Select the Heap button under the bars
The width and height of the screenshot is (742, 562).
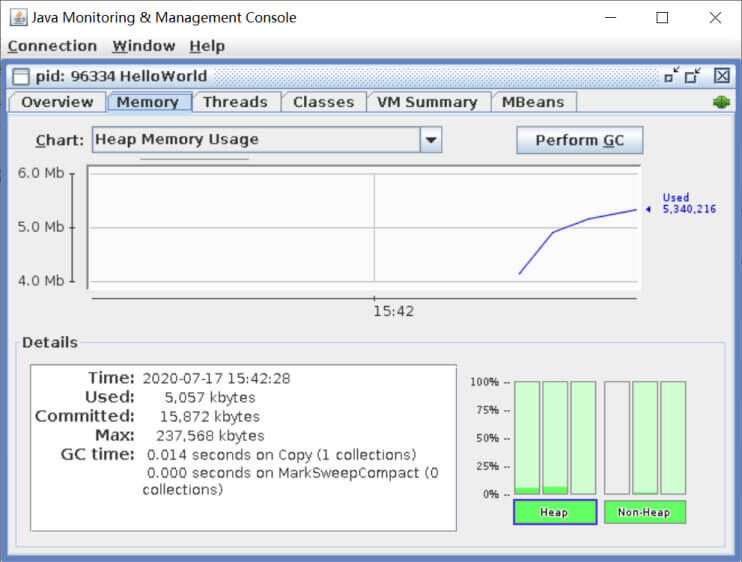(555, 512)
